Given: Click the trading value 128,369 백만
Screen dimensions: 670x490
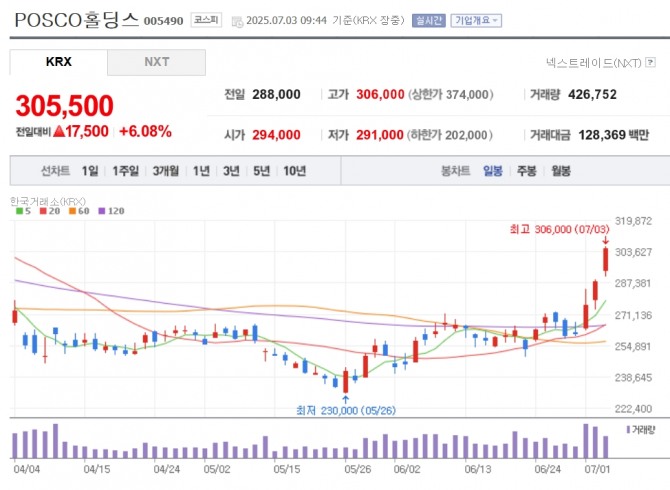Looking at the screenshot, I should (x=614, y=135).
